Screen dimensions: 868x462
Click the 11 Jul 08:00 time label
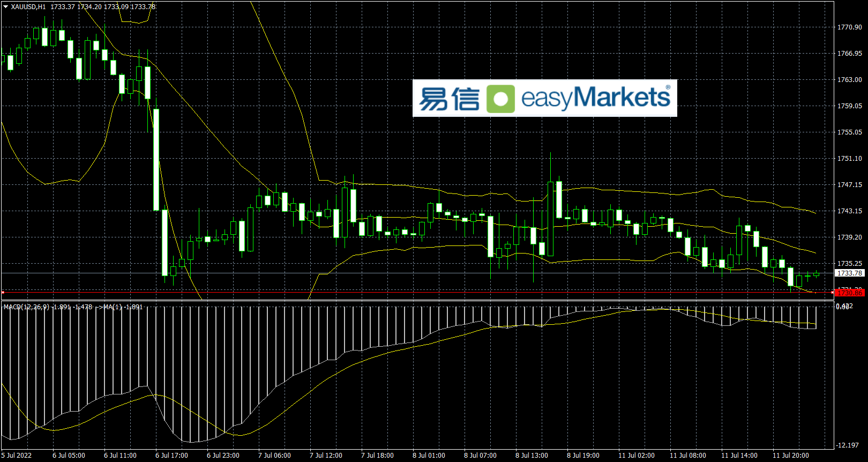click(x=688, y=456)
